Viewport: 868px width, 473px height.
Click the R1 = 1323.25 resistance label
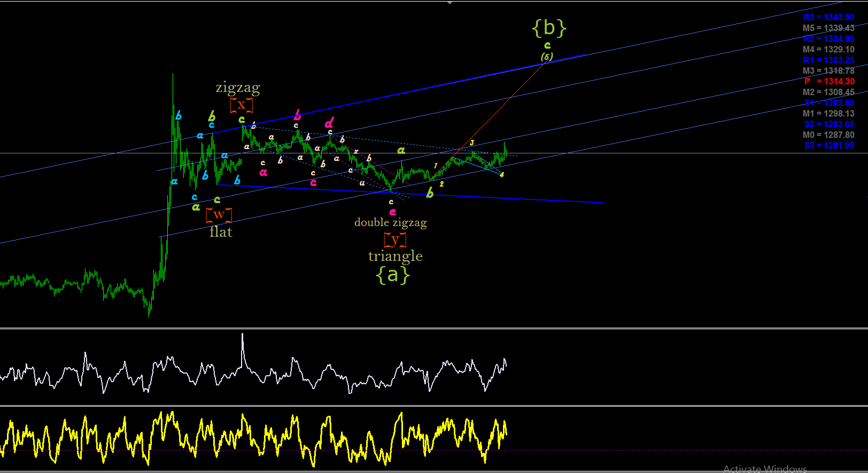(x=828, y=60)
